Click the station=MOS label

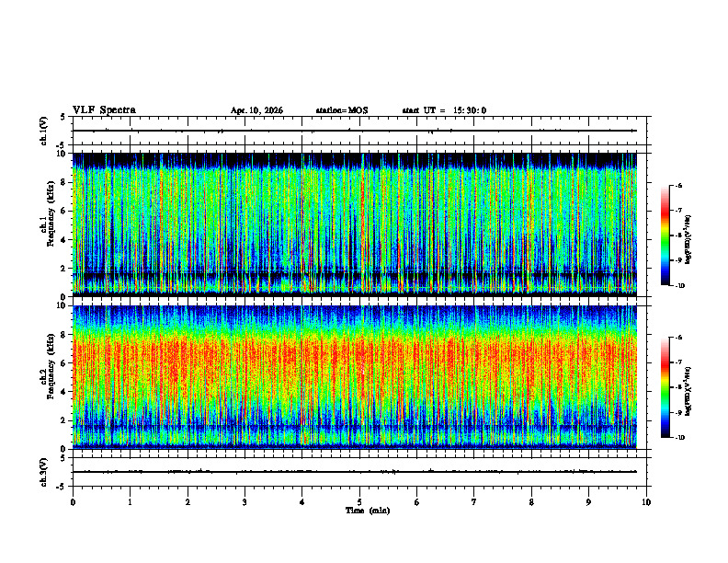pos(342,110)
